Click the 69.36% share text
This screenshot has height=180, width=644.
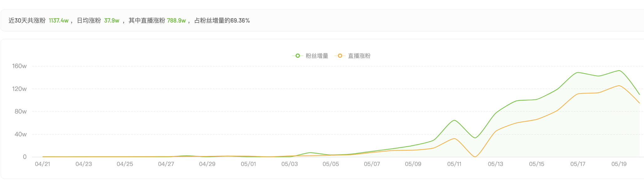(x=240, y=21)
